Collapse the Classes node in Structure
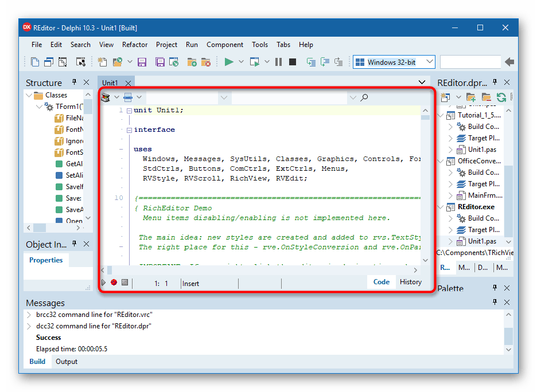Viewport: 537px width, 392px height. click(x=29, y=95)
